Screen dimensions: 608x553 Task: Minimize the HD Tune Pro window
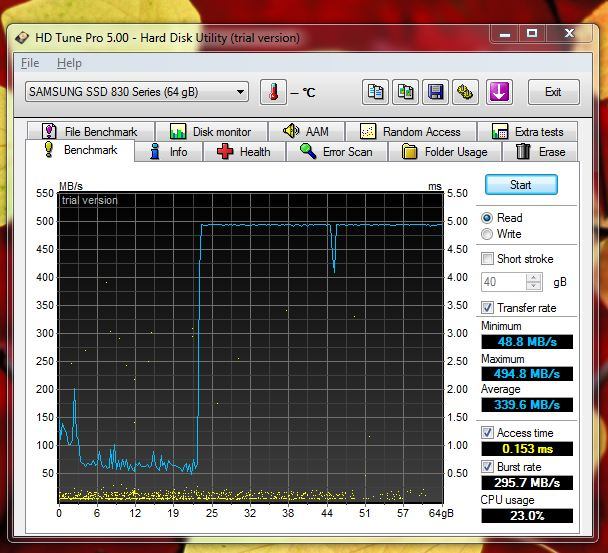[504, 34]
